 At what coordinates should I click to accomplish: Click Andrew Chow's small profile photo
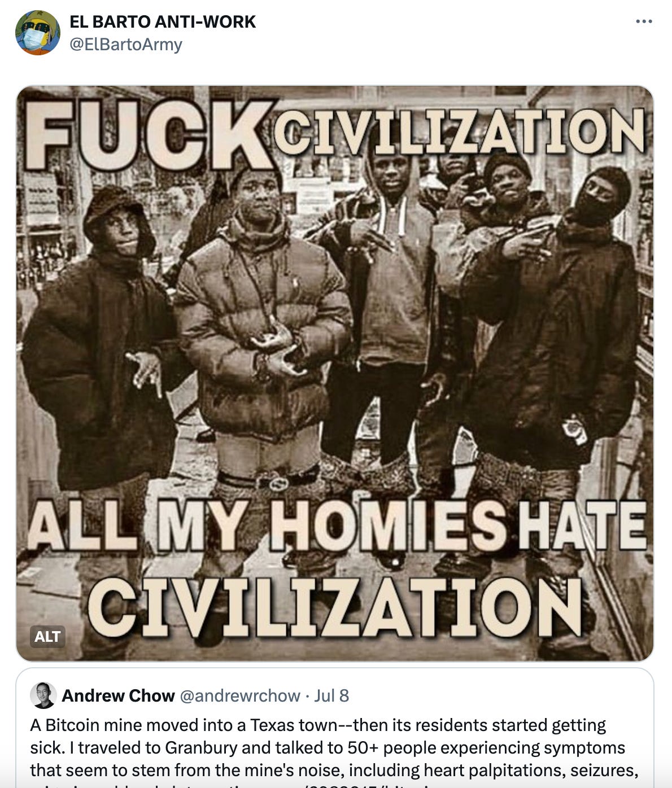pos(43,695)
